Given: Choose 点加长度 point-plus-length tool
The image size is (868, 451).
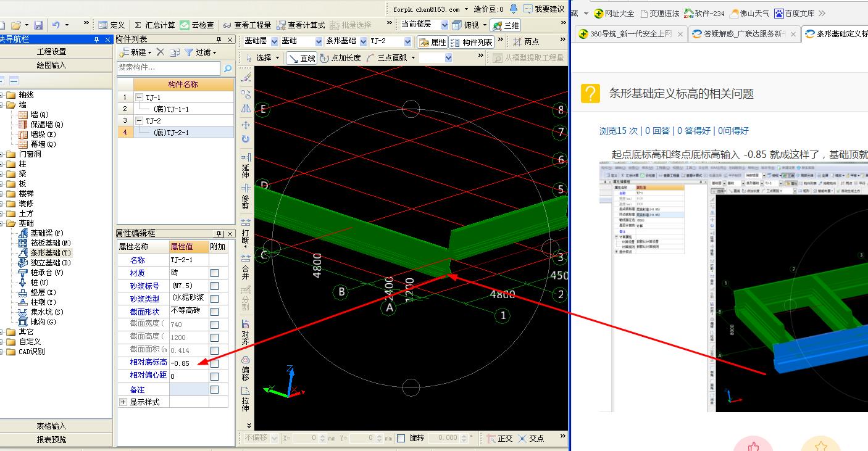Looking at the screenshot, I should [341, 58].
